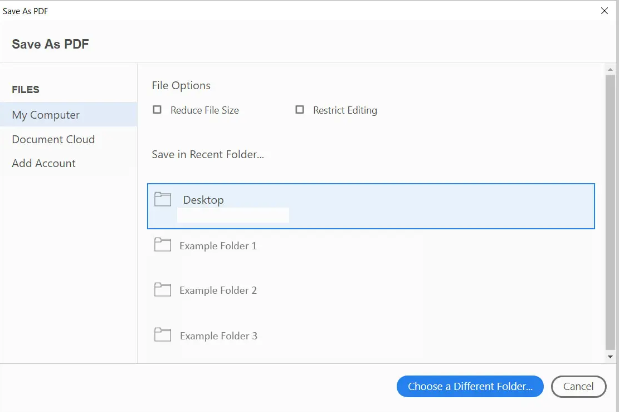The image size is (620, 412).
Task: Click the Example Folder 2 folder icon
Action: point(163,290)
